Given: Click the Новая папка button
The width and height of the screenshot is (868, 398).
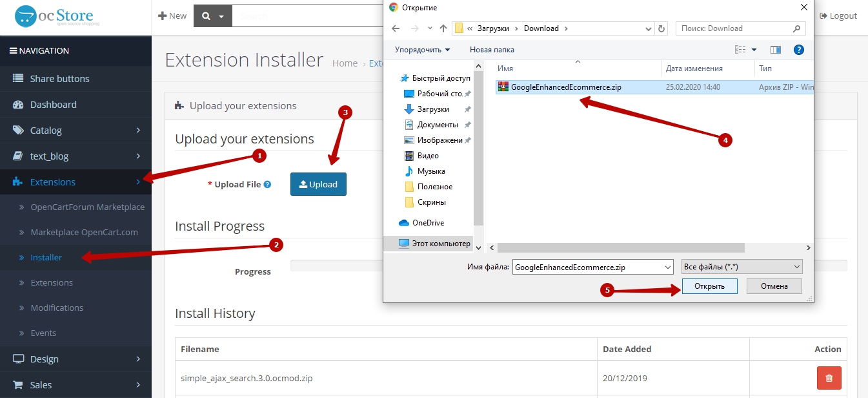Looking at the screenshot, I should pyautogui.click(x=492, y=50).
